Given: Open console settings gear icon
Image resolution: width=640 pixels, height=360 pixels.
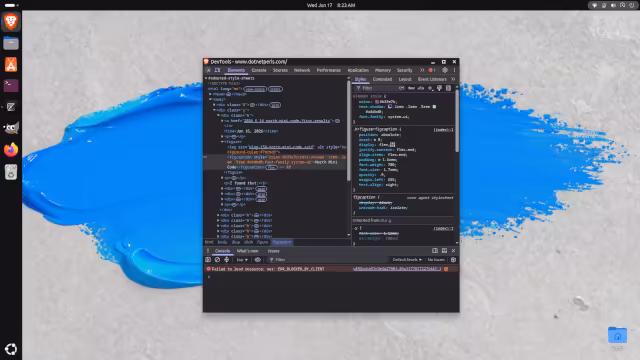Looking at the screenshot, I should pos(453,260).
